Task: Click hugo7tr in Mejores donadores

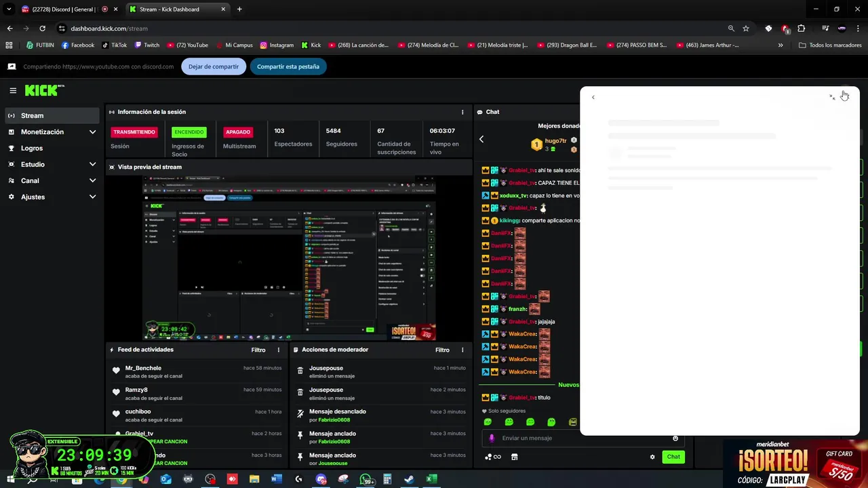Action: click(555, 141)
